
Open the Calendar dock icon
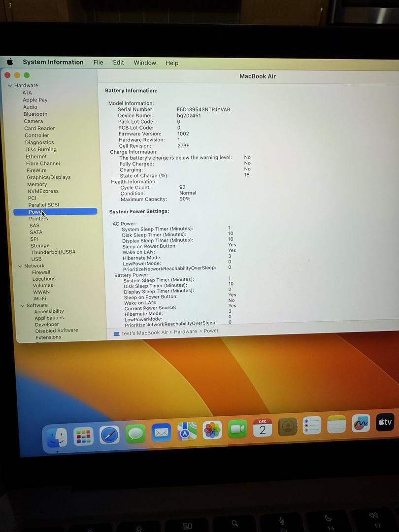coord(263,428)
